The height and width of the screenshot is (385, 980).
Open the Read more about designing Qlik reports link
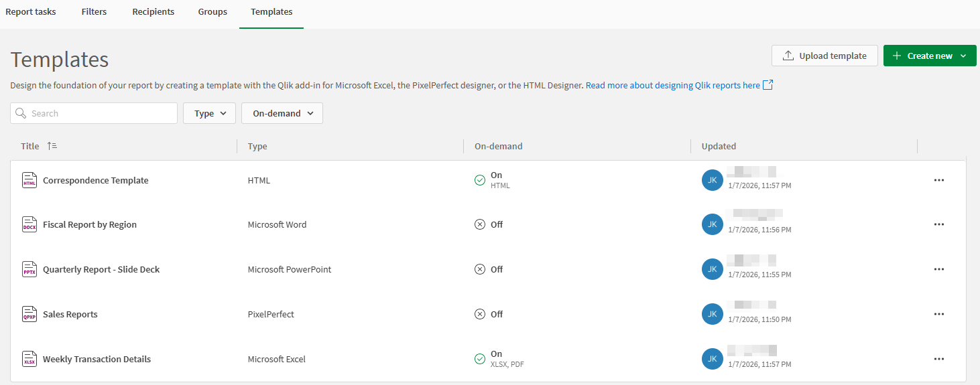672,85
